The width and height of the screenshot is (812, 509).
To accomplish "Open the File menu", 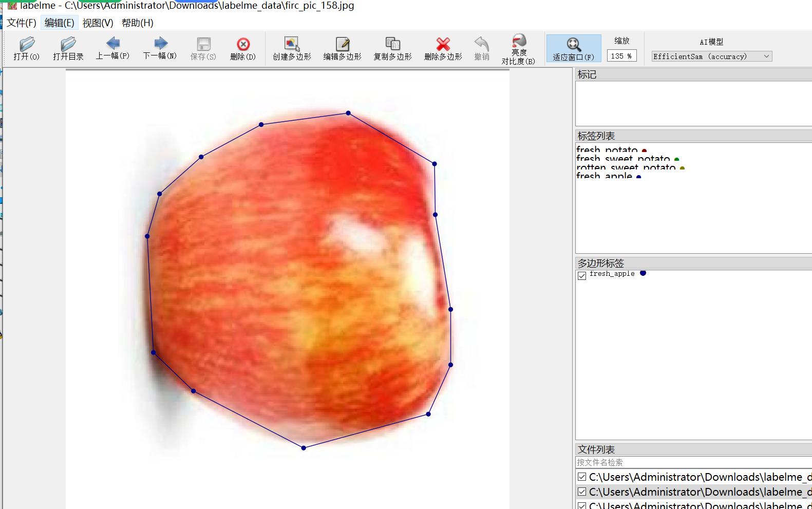I will [x=21, y=23].
